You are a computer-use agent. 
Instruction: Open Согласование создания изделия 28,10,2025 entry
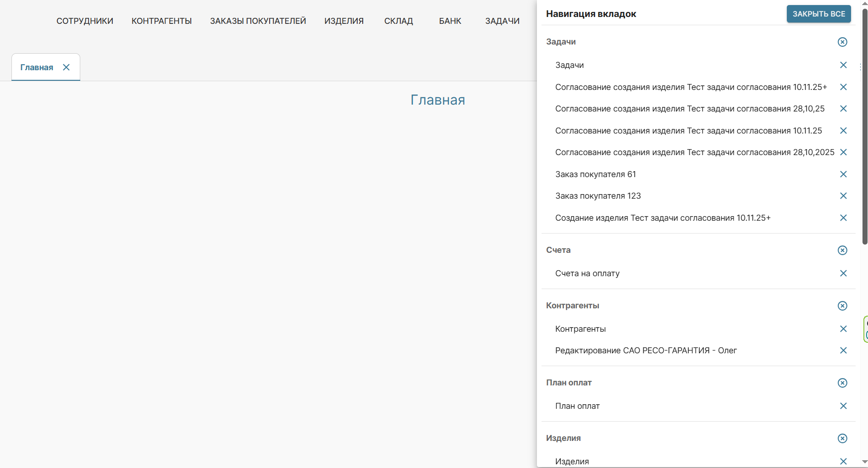[694, 152]
